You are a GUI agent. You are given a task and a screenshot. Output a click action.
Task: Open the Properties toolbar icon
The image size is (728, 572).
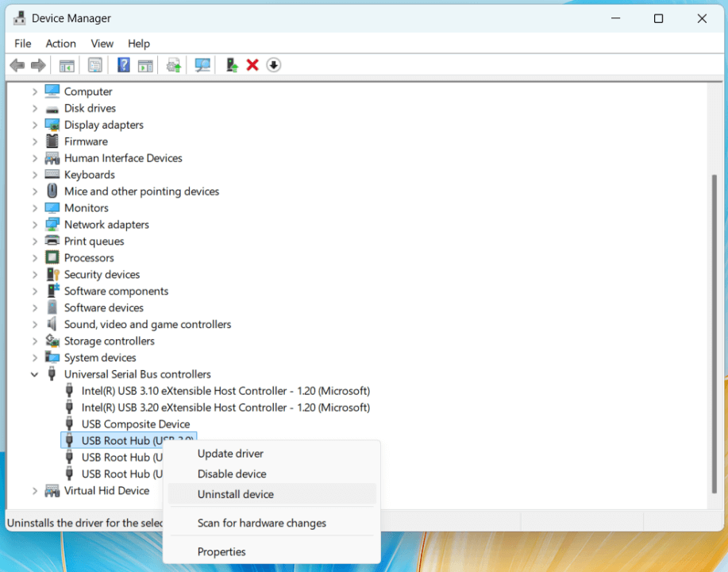[x=94, y=64]
